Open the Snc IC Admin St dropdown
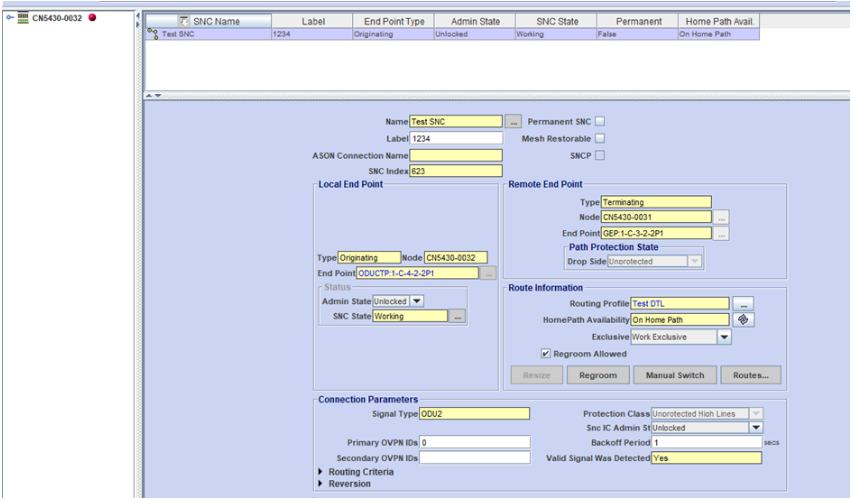Screen dimensions: 853x501 756,428
